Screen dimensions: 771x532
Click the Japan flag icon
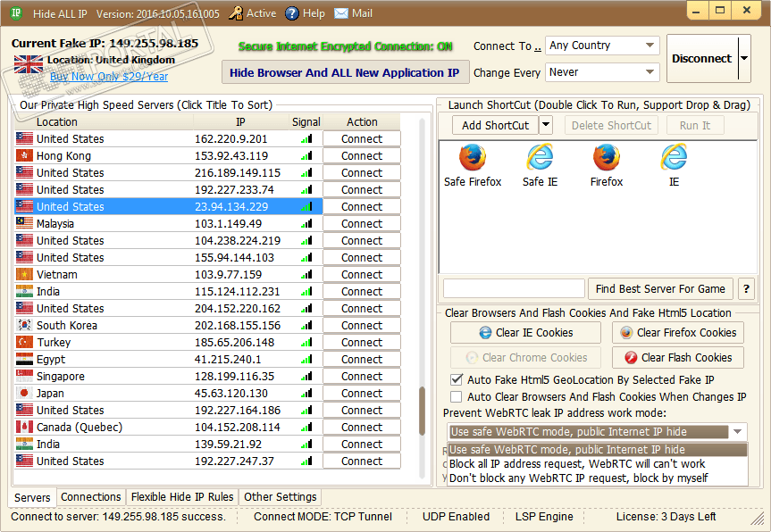pyautogui.click(x=24, y=393)
